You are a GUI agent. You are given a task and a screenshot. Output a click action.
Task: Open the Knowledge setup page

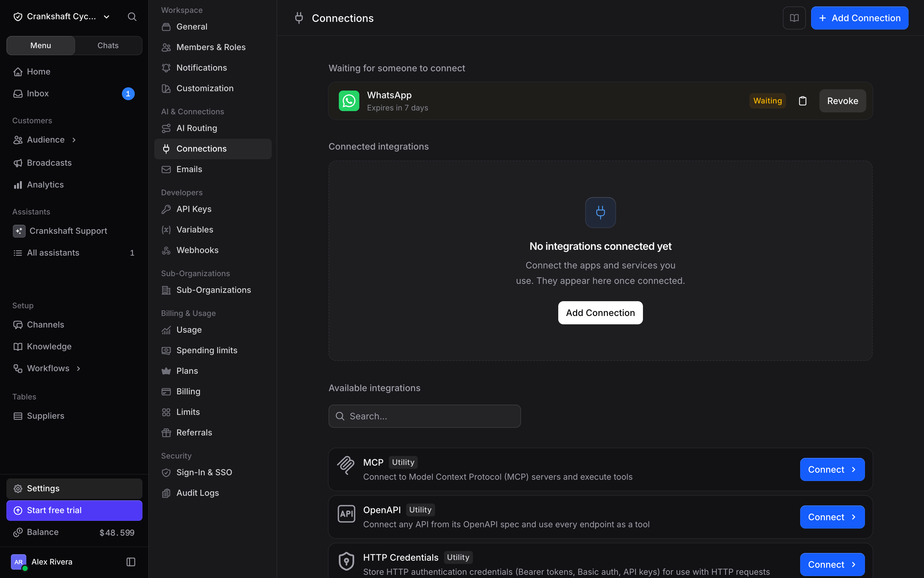pyautogui.click(x=74, y=346)
